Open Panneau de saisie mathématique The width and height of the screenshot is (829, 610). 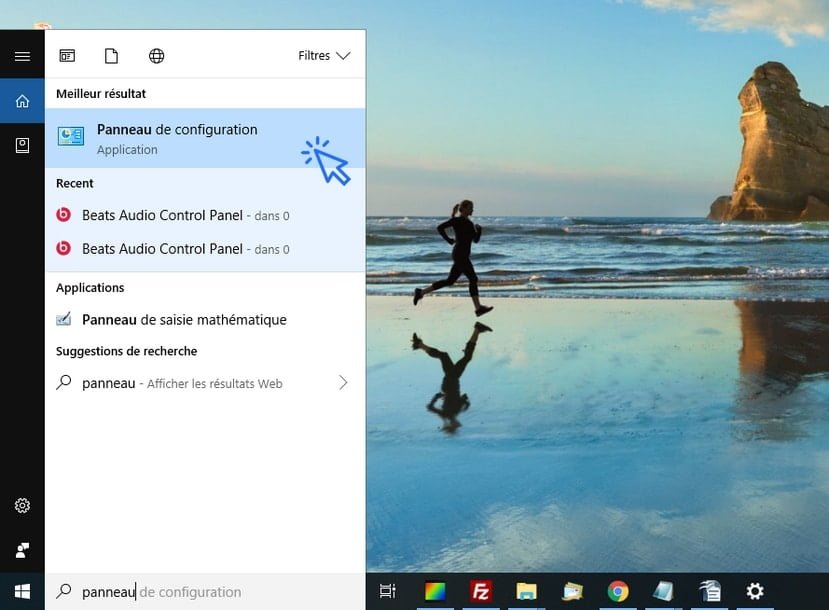[x=205, y=319]
